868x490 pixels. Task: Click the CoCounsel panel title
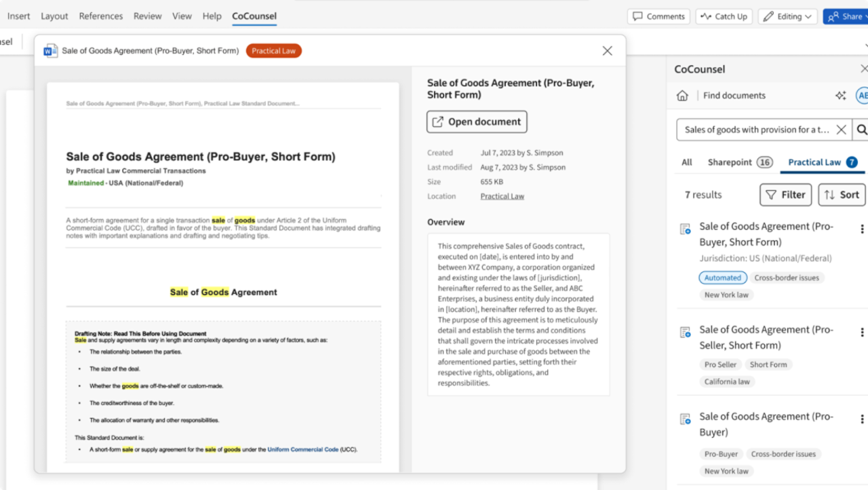point(700,69)
